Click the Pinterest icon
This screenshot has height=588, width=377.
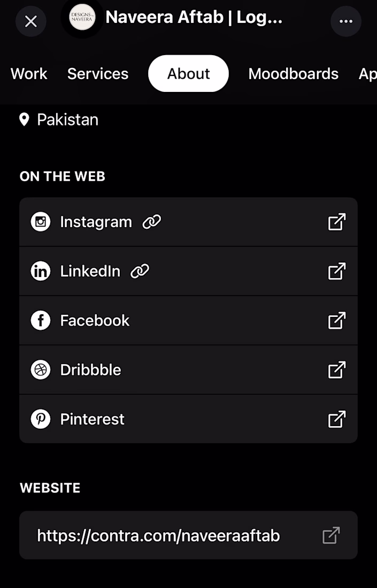point(40,419)
